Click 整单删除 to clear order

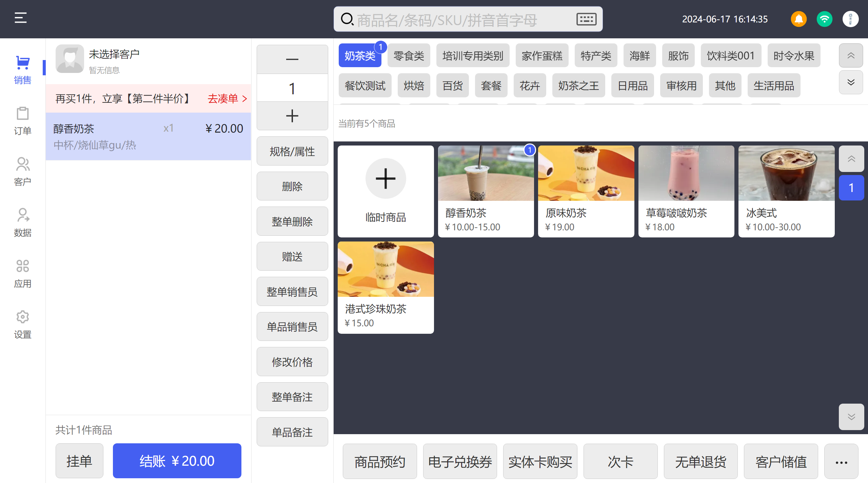(292, 221)
